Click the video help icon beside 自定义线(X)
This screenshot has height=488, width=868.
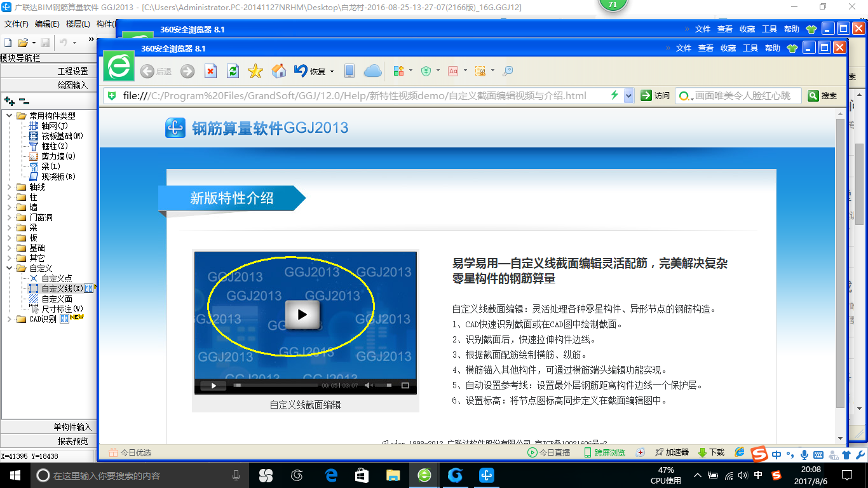89,288
